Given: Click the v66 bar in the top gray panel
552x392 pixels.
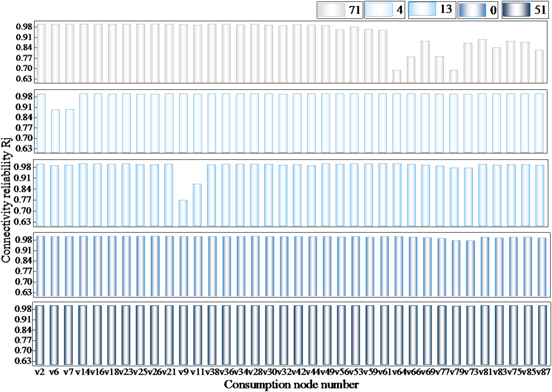Looking at the screenshot, I should pos(411,70).
